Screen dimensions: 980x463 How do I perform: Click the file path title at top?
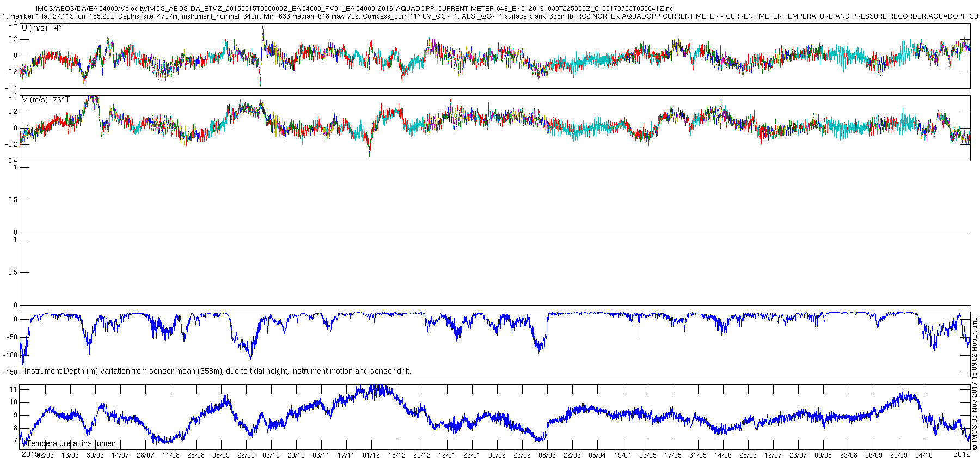pyautogui.click(x=354, y=9)
